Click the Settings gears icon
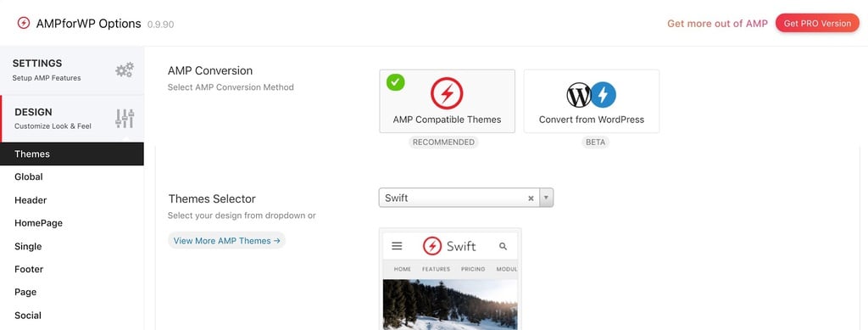 point(125,70)
